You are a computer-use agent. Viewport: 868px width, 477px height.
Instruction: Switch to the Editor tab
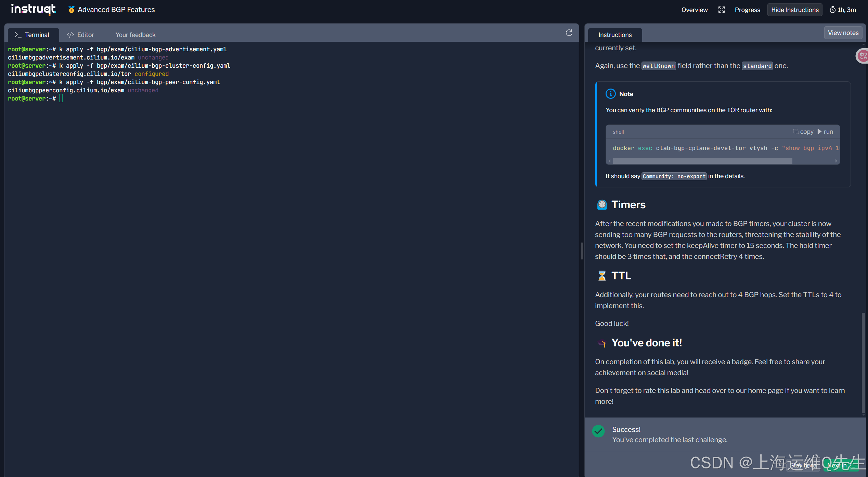(80, 35)
